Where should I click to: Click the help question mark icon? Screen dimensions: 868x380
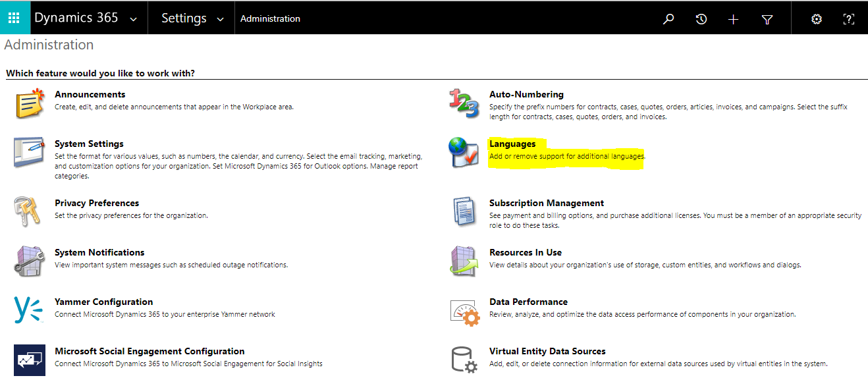tap(849, 19)
